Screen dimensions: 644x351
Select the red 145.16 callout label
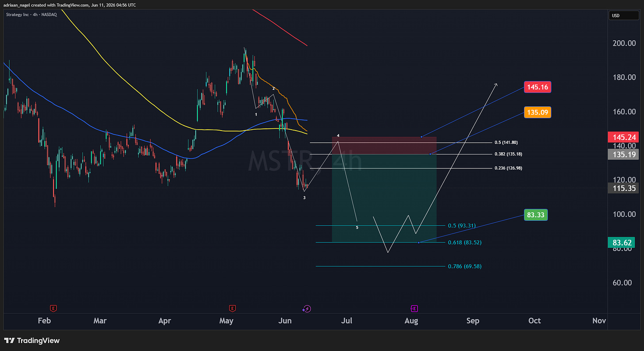coord(537,87)
